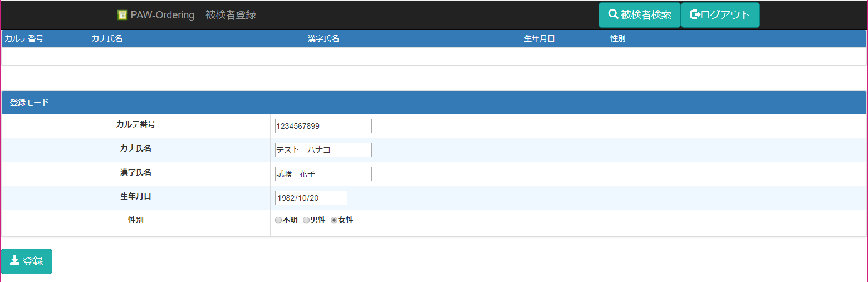Click the カルテ番号 form label
Screen dimensions: 868x282
point(136,124)
